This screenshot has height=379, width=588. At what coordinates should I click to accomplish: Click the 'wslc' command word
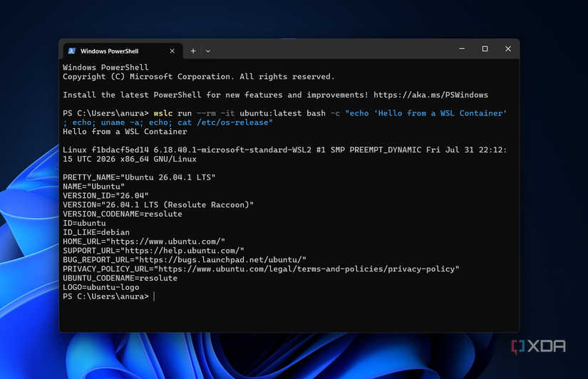click(x=163, y=113)
